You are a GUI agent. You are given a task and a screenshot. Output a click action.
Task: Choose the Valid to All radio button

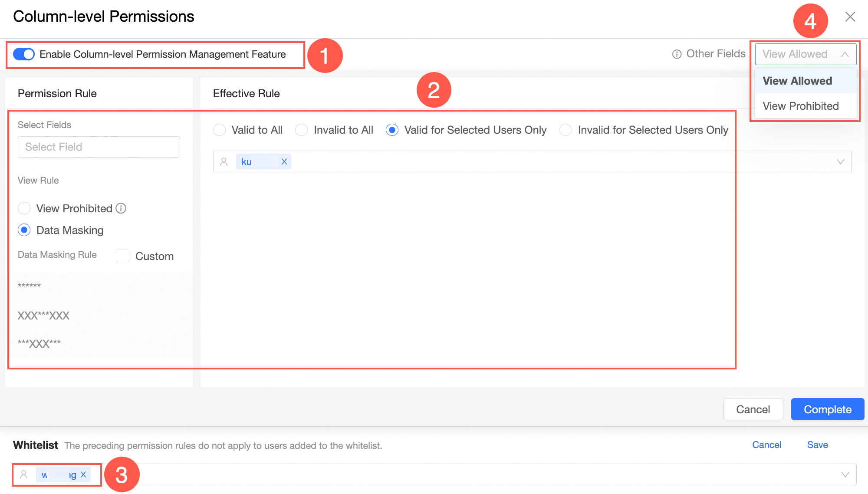(x=220, y=130)
